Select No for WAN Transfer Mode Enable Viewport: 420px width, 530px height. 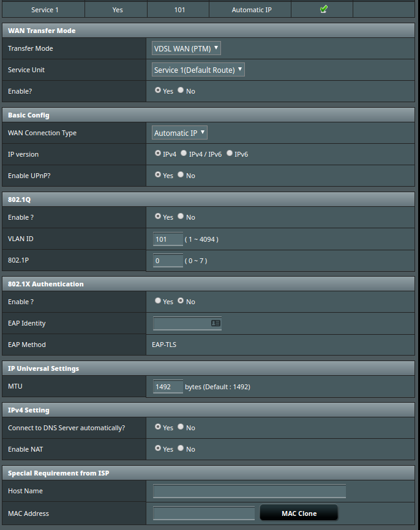tap(181, 91)
